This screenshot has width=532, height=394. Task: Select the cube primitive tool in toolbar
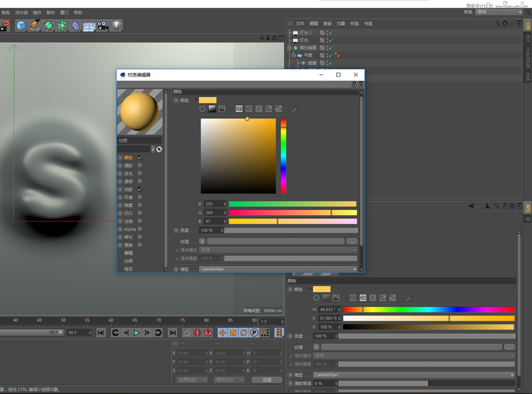21,25
